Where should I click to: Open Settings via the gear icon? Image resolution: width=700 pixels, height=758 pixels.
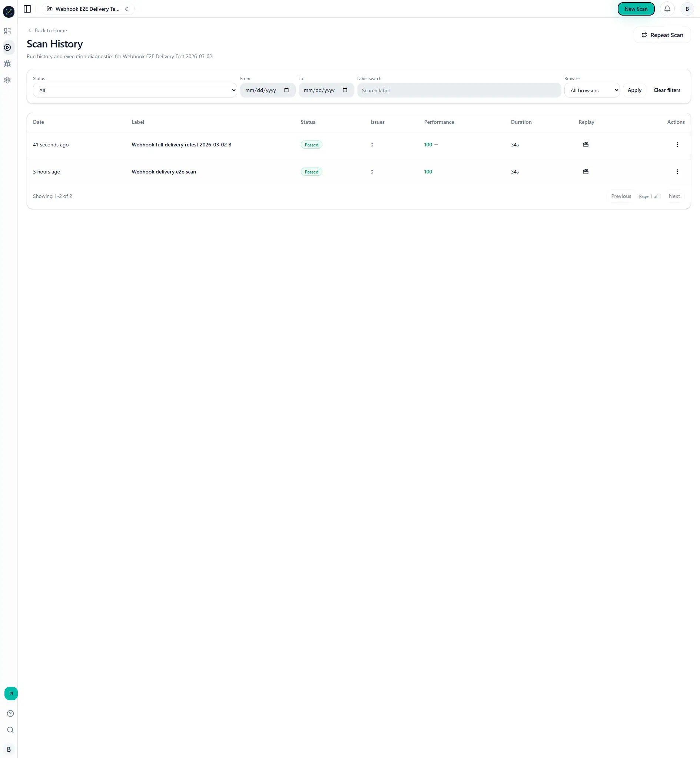7,80
